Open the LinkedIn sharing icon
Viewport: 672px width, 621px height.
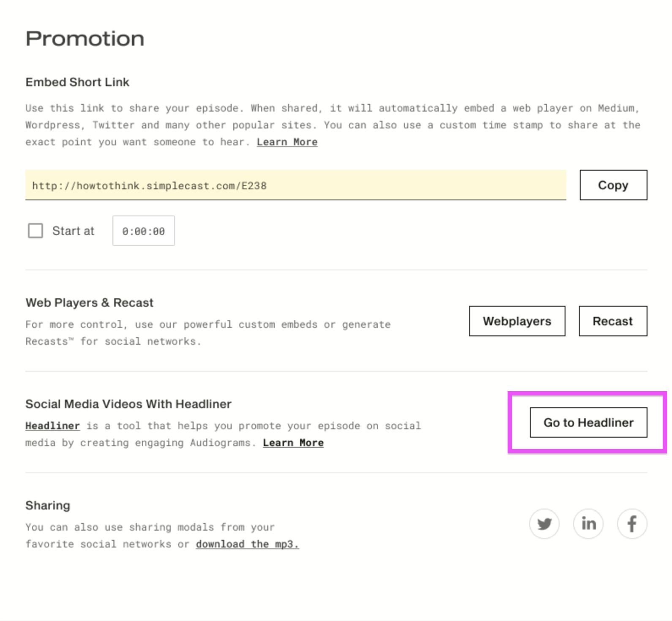(x=588, y=524)
